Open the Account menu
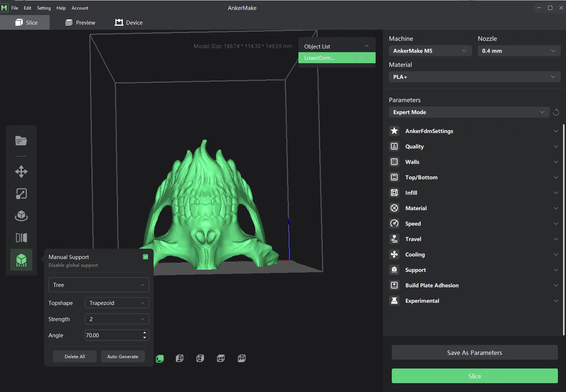The height and width of the screenshot is (392, 566). 80,8
